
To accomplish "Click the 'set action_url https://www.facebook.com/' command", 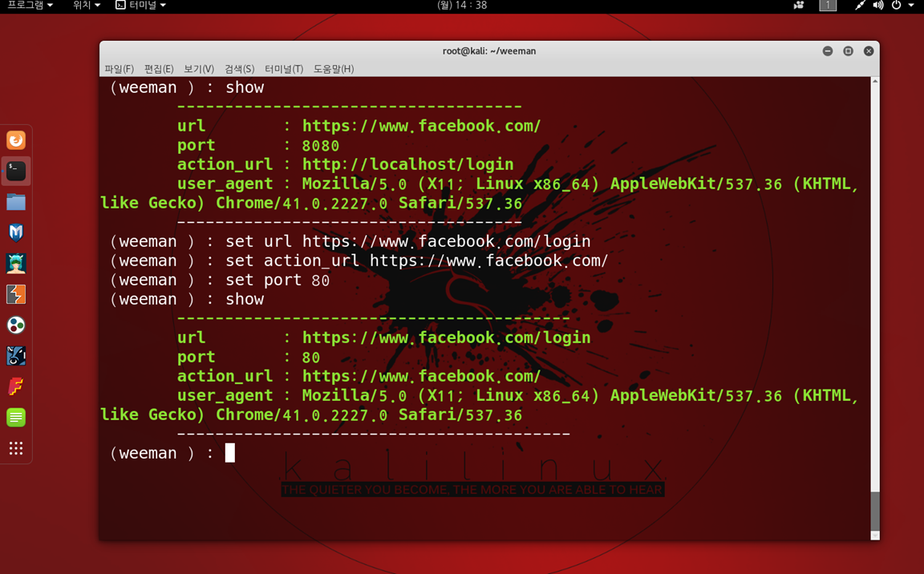I will (416, 261).
